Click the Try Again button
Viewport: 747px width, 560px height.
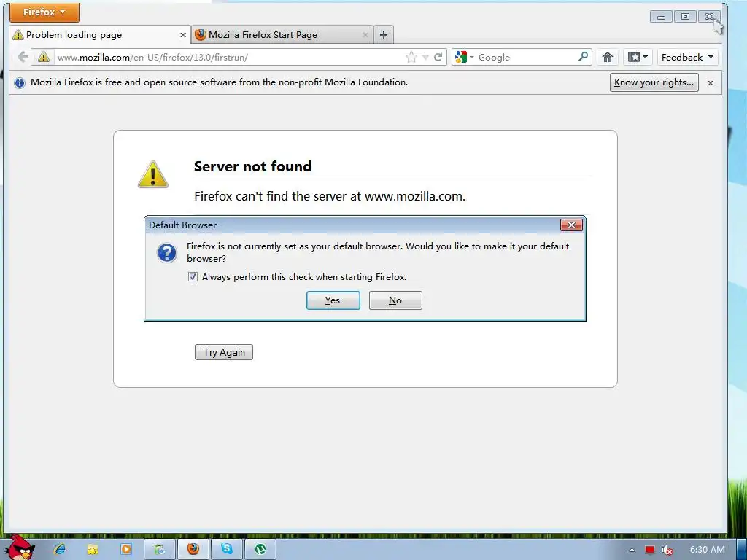(224, 352)
